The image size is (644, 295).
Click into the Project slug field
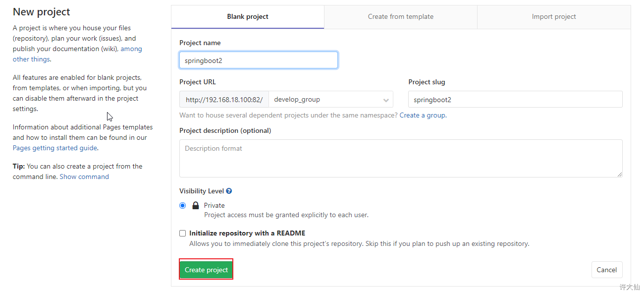coord(515,99)
